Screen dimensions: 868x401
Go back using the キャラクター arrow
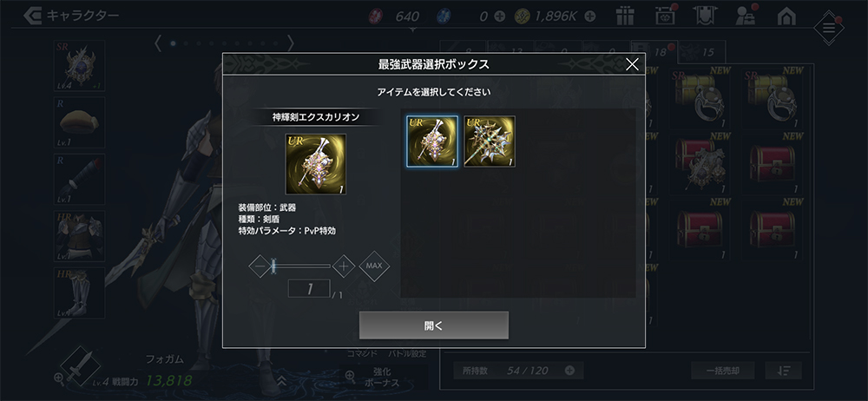33,16
